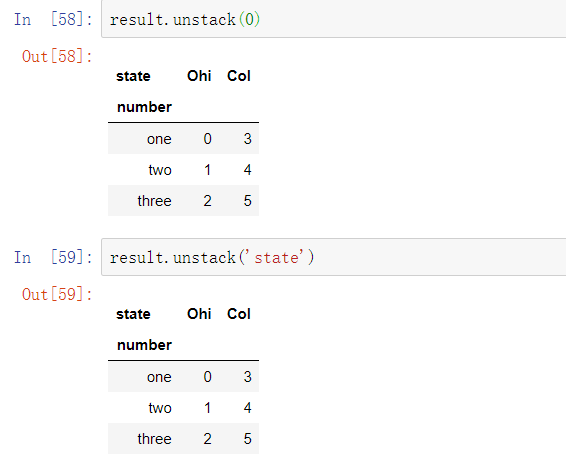Click 'number' index label in Out[58] table
This screenshot has width=566, height=461.
click(x=144, y=107)
